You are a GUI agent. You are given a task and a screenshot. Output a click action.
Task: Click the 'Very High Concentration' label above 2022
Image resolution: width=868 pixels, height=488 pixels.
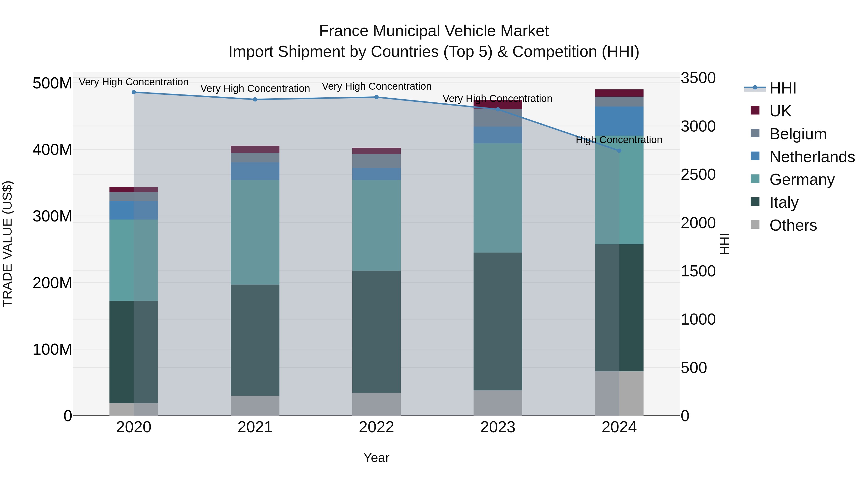[x=377, y=87]
